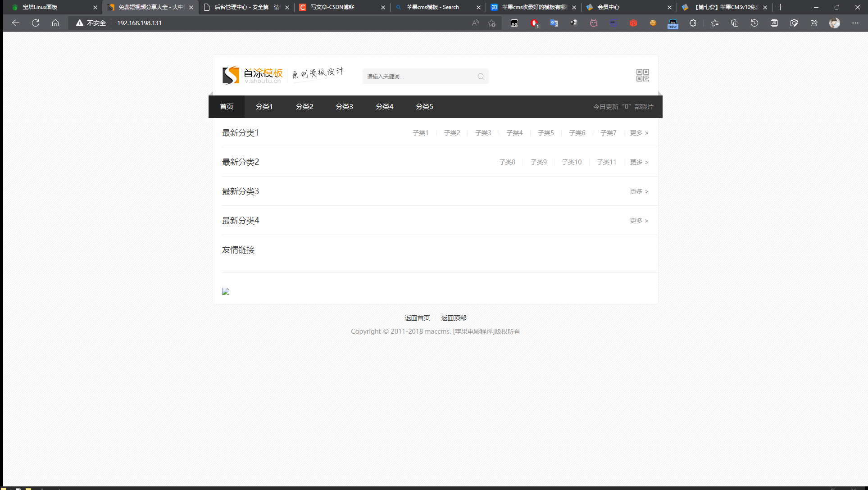Image resolution: width=868 pixels, height=490 pixels.
Task: Click the 返回顶部 footer link
Action: click(454, 318)
